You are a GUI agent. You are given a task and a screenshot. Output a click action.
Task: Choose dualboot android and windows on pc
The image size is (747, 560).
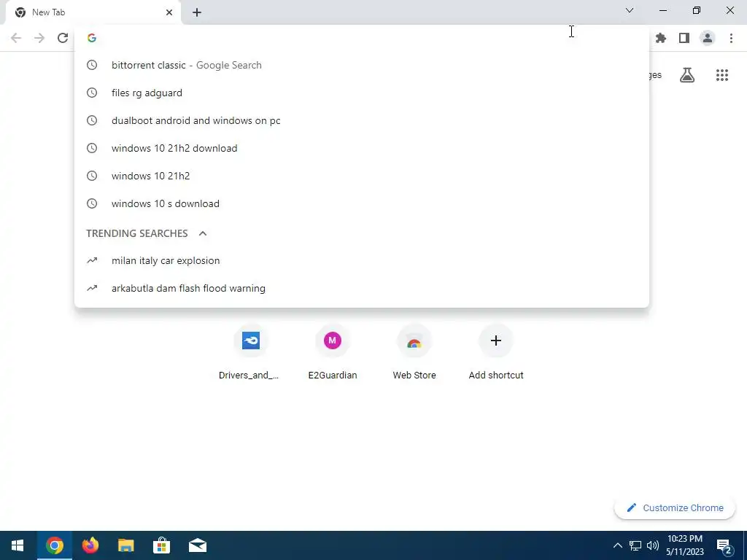(x=362, y=120)
